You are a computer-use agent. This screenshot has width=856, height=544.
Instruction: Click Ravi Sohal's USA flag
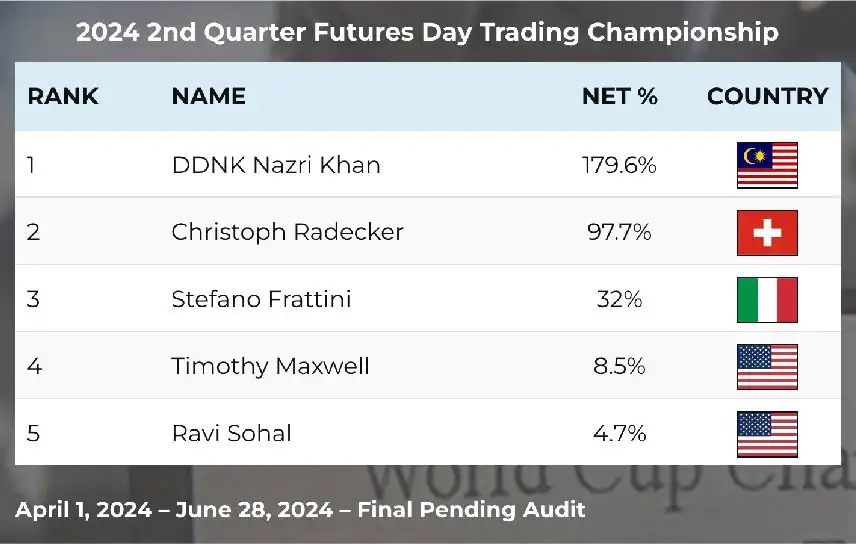[x=767, y=433]
